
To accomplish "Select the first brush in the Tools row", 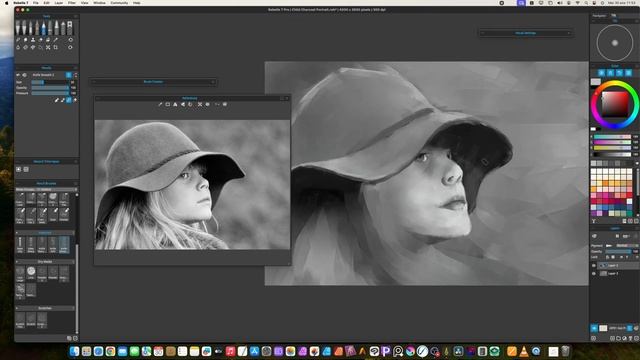I will click(x=18, y=27).
